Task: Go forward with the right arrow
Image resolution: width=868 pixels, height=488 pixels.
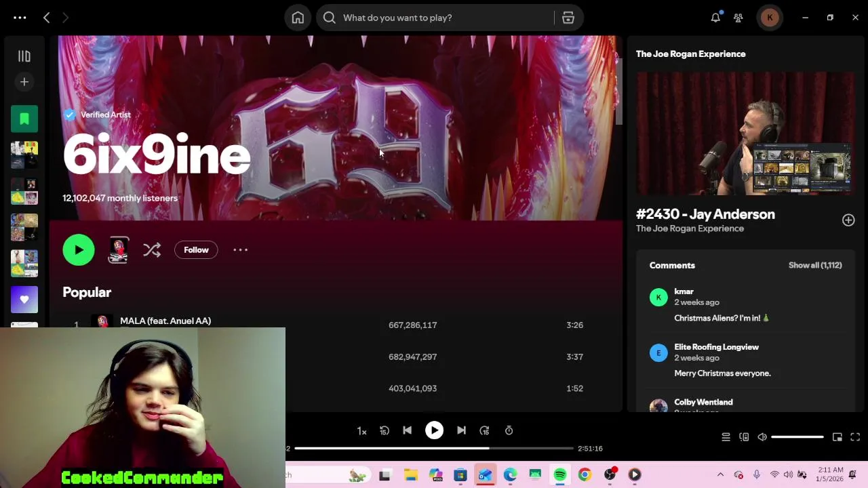Action: tap(65, 18)
